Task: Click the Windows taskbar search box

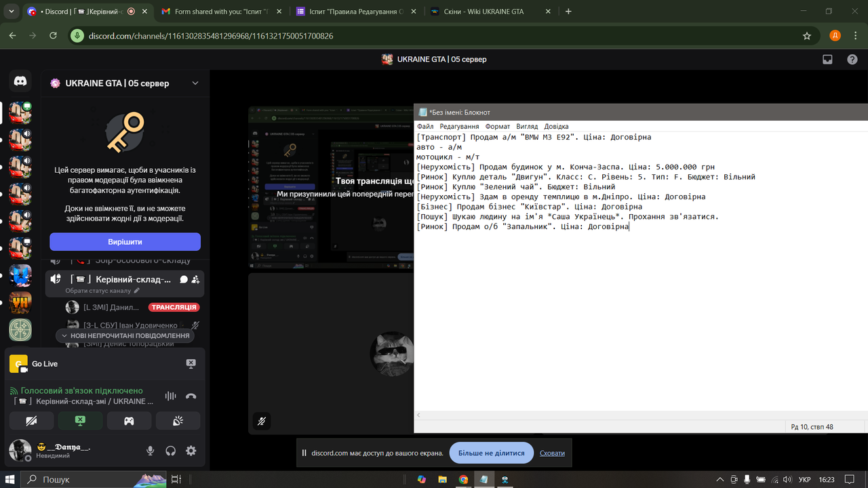Action: click(94, 479)
